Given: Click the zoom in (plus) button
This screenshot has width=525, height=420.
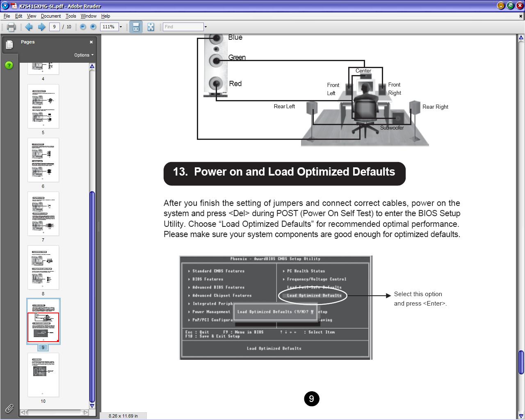Looking at the screenshot, I should pos(93,27).
